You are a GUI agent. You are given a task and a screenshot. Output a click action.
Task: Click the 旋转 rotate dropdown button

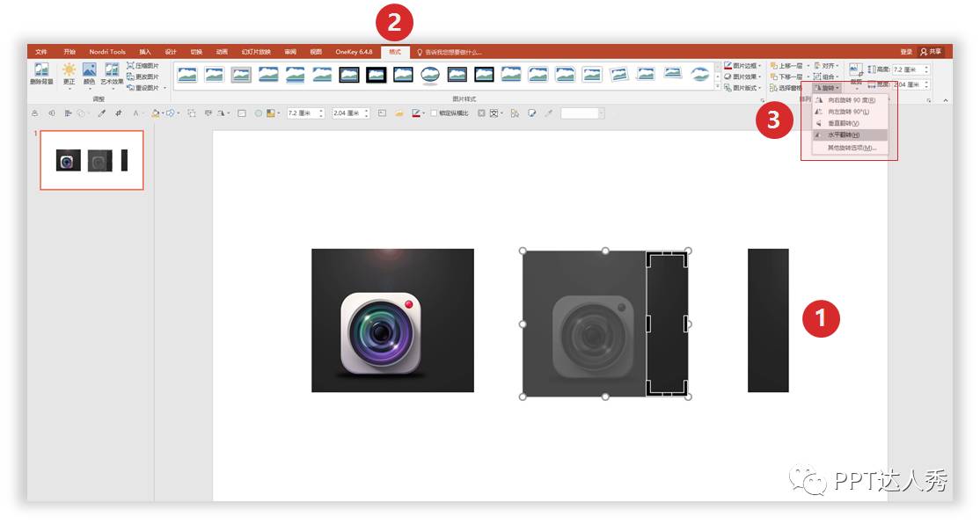827,88
